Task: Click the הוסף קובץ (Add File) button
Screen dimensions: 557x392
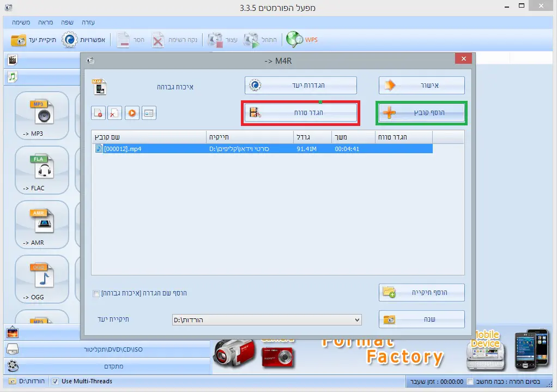Action: (421, 113)
